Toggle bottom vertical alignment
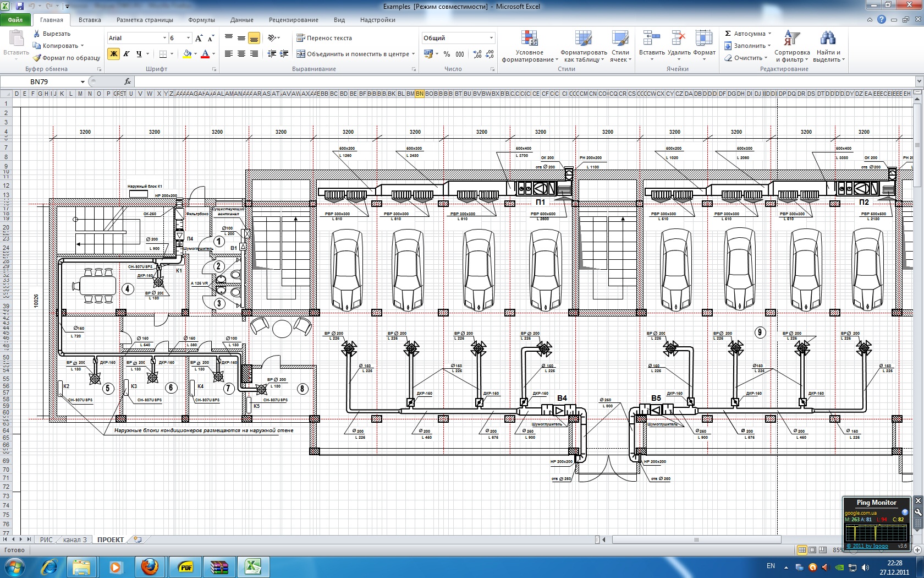 [x=254, y=38]
